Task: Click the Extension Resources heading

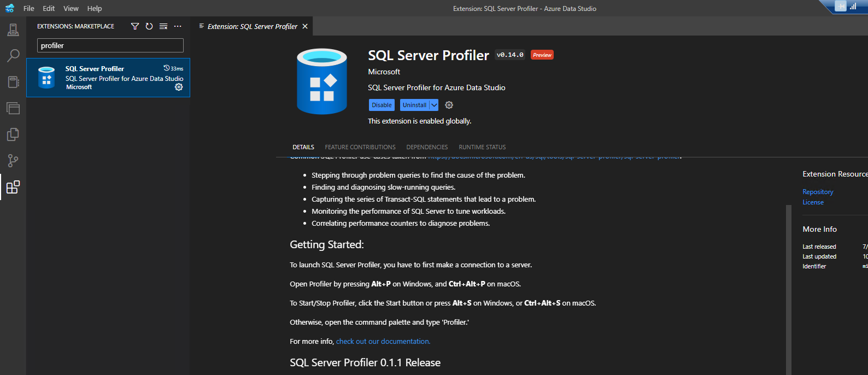Action: click(835, 174)
